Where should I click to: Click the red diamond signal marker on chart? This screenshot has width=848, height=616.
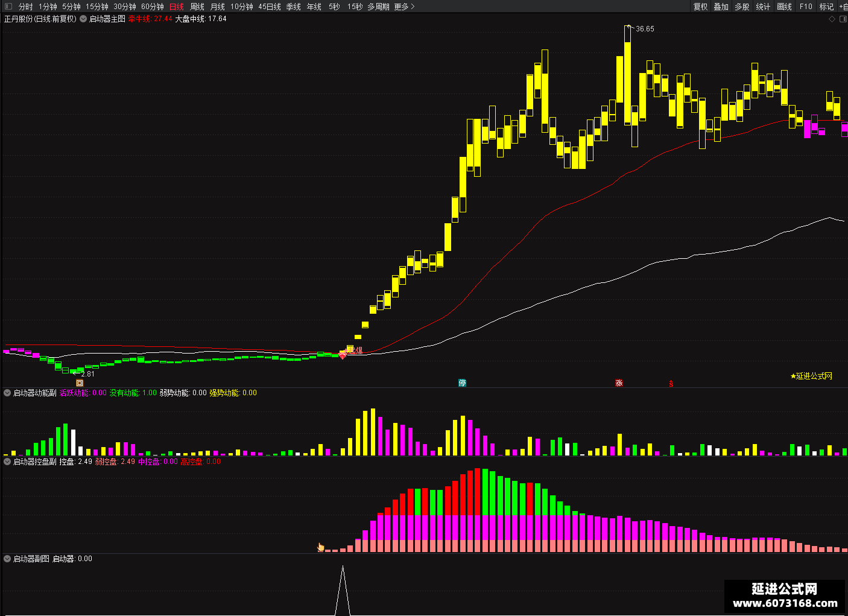tap(343, 357)
